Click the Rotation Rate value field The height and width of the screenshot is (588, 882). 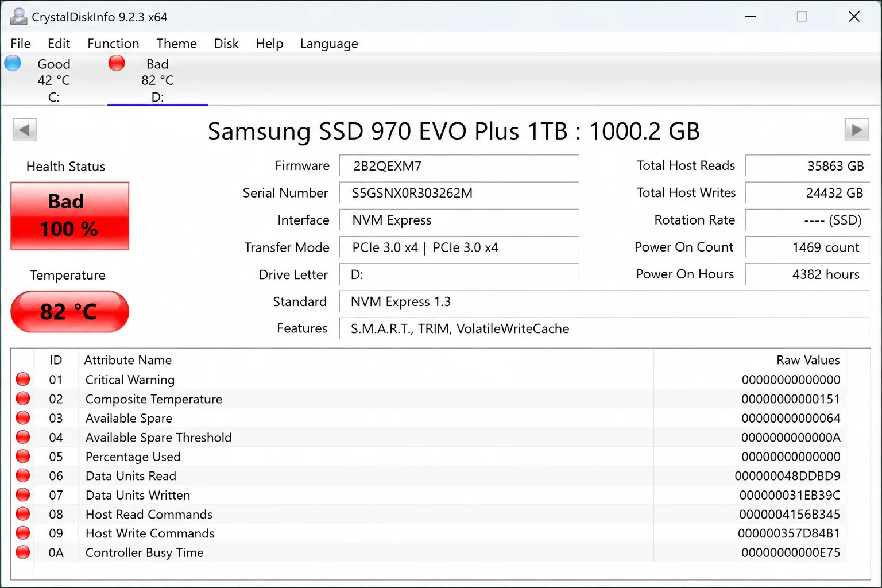pyautogui.click(x=807, y=220)
